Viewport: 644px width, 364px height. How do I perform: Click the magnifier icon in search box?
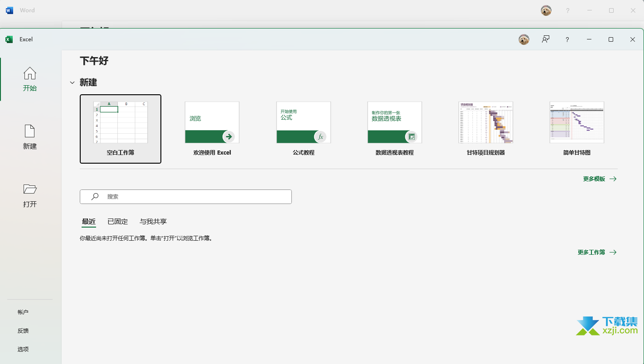pos(95,197)
